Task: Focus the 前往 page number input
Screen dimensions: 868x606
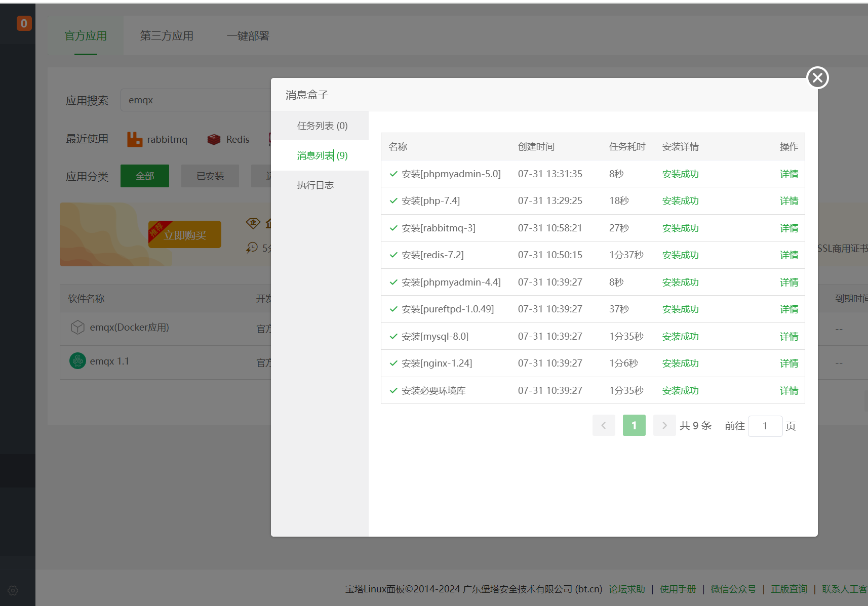Action: 765,426
